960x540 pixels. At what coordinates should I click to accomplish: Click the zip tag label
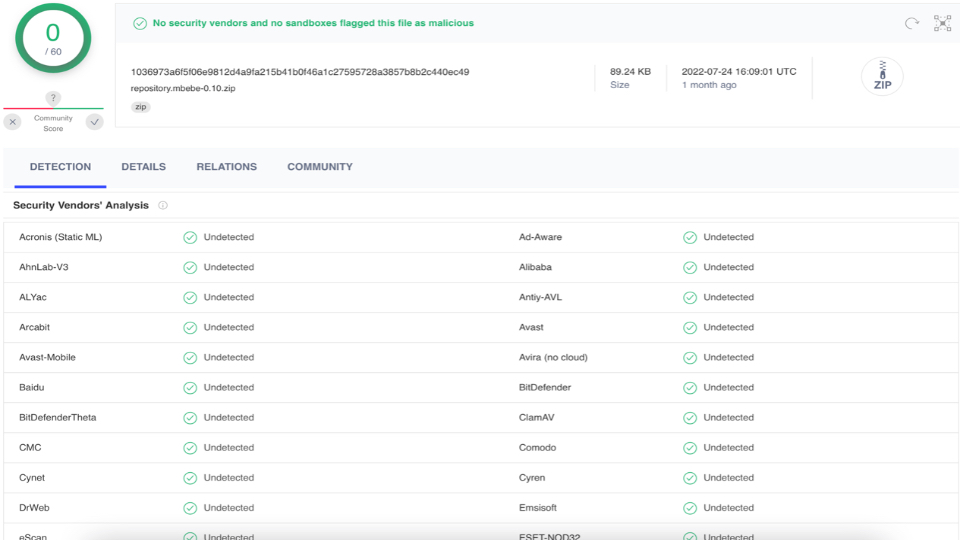141,107
